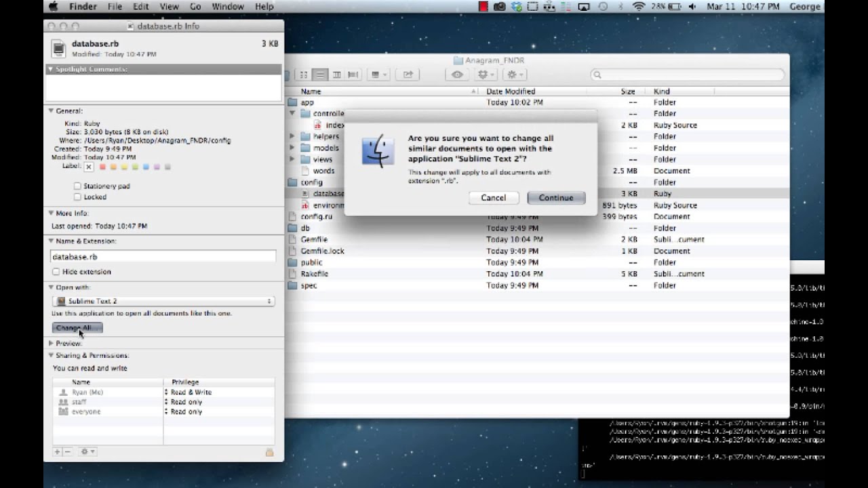Collapse the Name & Extension section
The image size is (868, 488).
(51, 241)
